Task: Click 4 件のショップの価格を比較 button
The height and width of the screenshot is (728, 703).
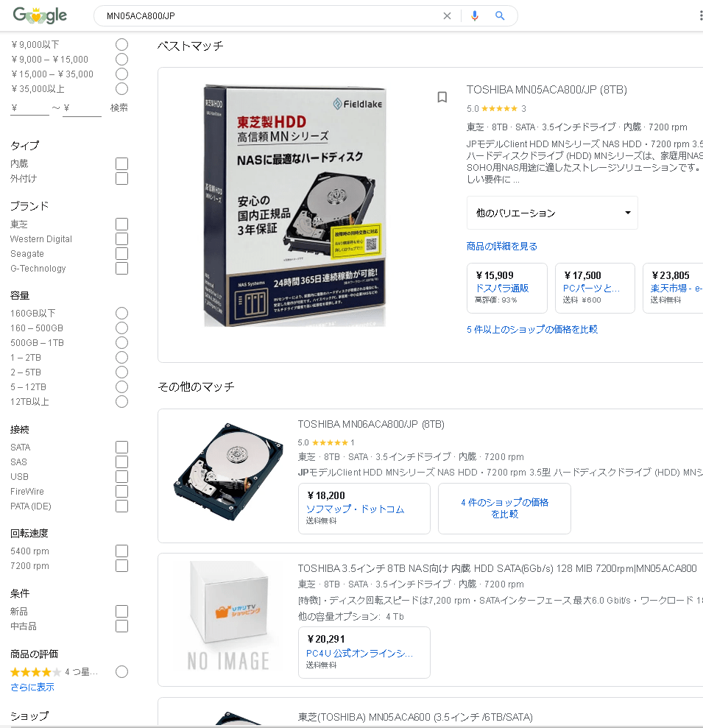Action: click(x=505, y=509)
